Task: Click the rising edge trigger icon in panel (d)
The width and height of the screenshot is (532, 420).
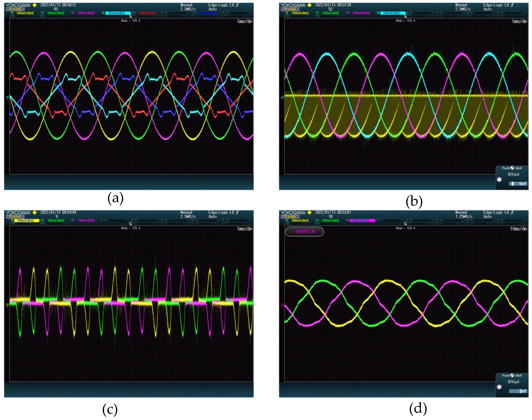Action: point(512,212)
